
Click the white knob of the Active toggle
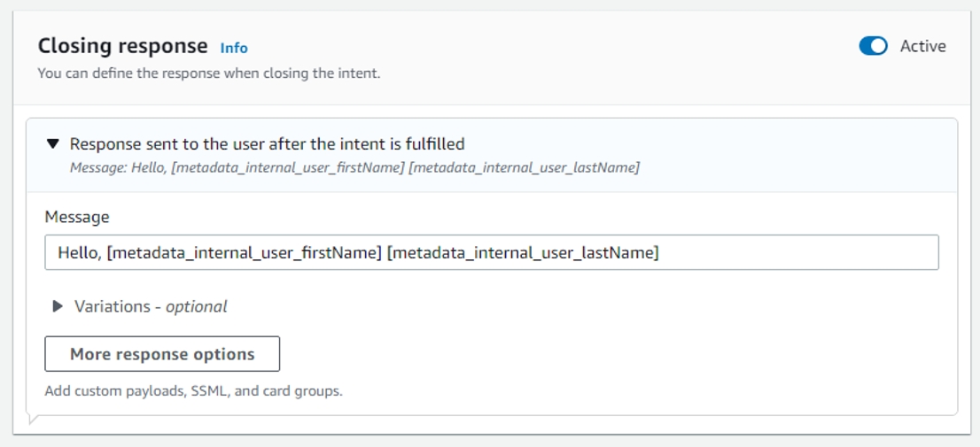click(879, 47)
